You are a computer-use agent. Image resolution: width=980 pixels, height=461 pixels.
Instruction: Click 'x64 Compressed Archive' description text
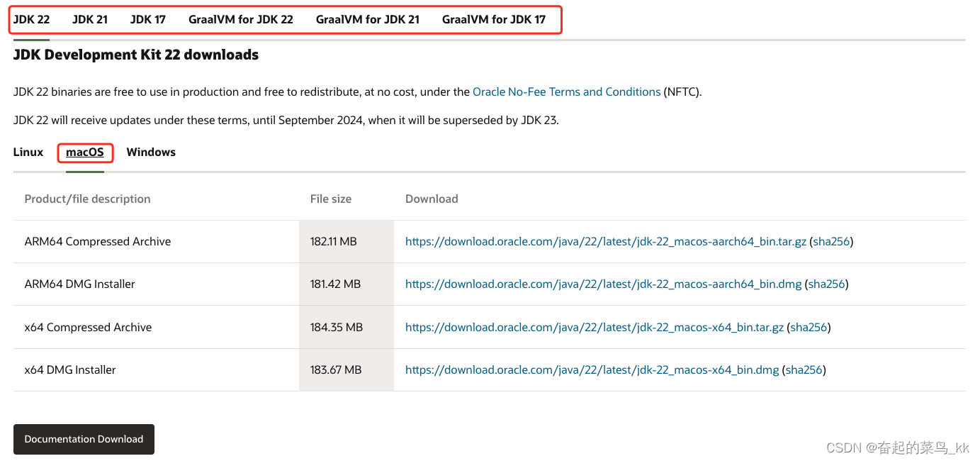(x=88, y=327)
